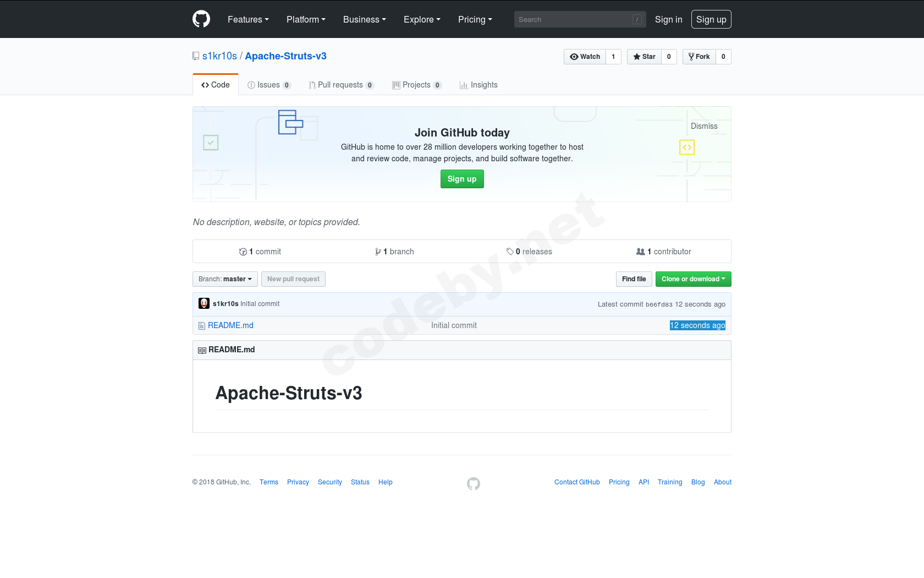
Task: Open the README.md file link
Action: 230,325
